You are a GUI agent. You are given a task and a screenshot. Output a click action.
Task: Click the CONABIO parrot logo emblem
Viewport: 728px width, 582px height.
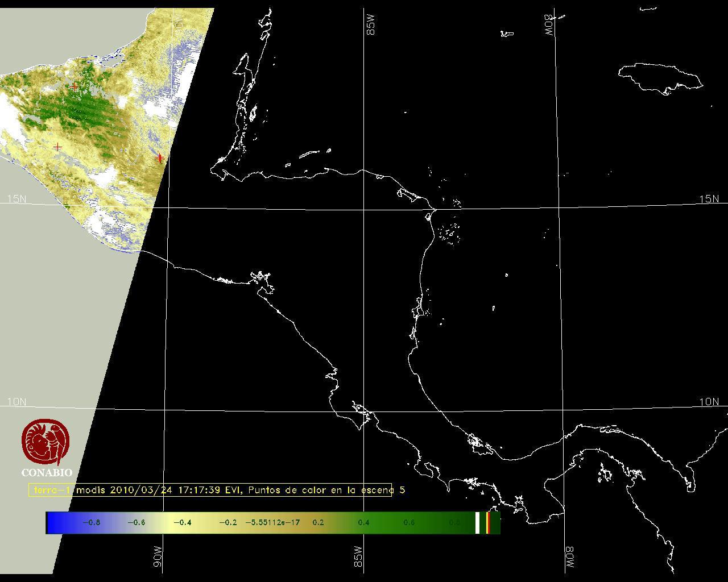tap(45, 442)
